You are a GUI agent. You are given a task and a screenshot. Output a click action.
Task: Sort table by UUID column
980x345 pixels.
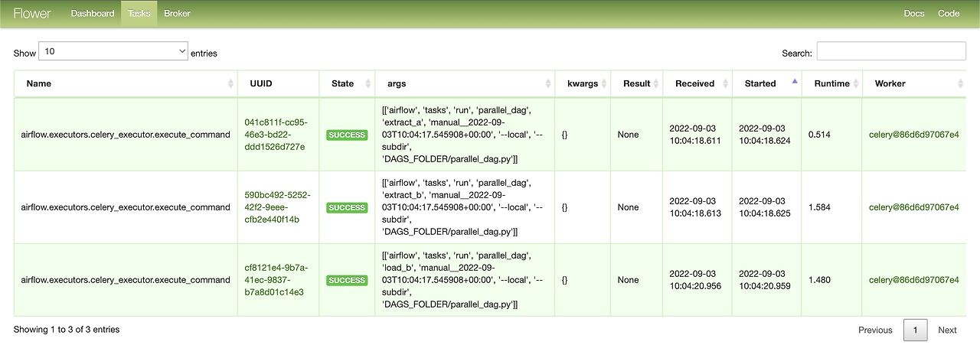pos(279,83)
